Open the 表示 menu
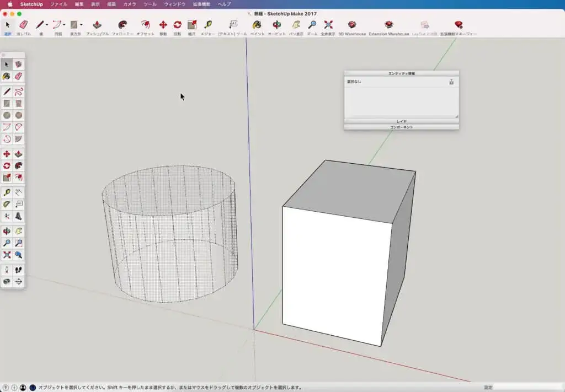Screen dimensions: 565x392 click(95, 4)
